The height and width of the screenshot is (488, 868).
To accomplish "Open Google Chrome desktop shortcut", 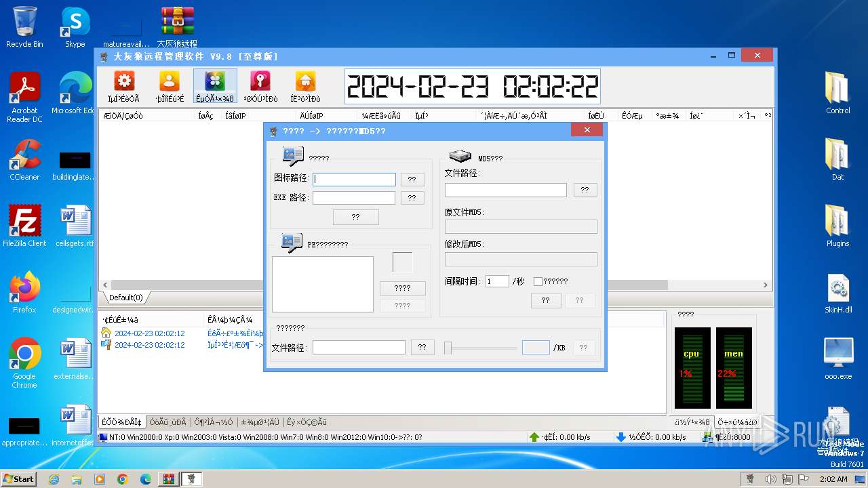I will pyautogui.click(x=24, y=363).
